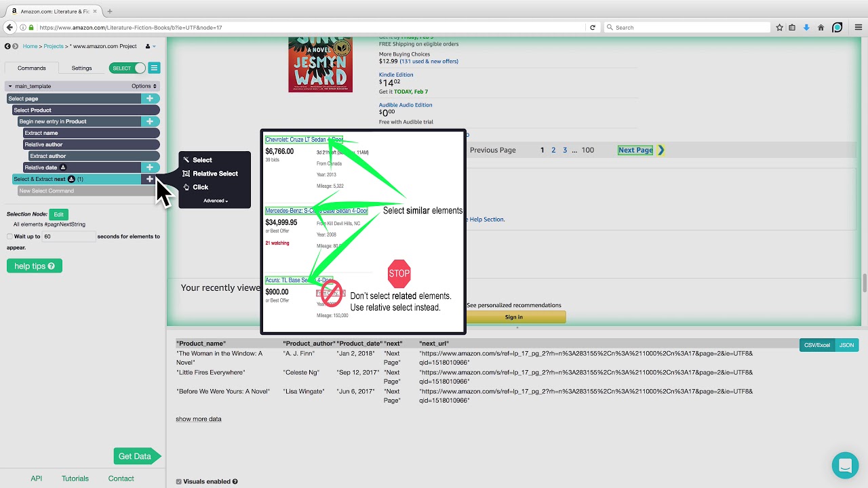868x488 pixels.
Task: Switch to the Settings tab
Action: tap(81, 68)
